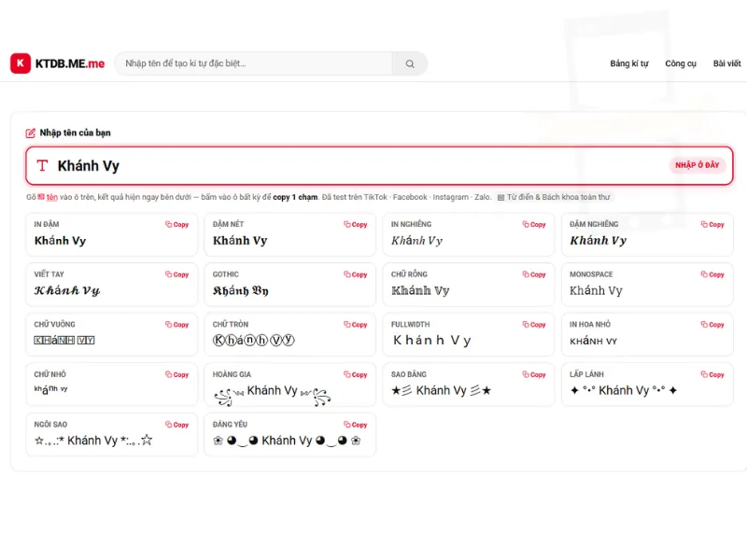Copy the IN HOA NHỎ style
The width and height of the screenshot is (747, 560).
(712, 324)
